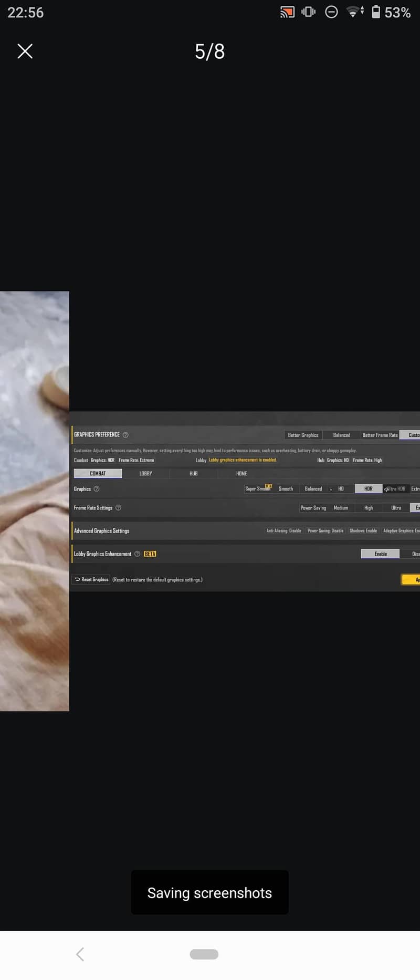The image size is (420, 980).
Task: Tap the GRAPHICS PREFERENCE heading
Action: click(x=97, y=435)
